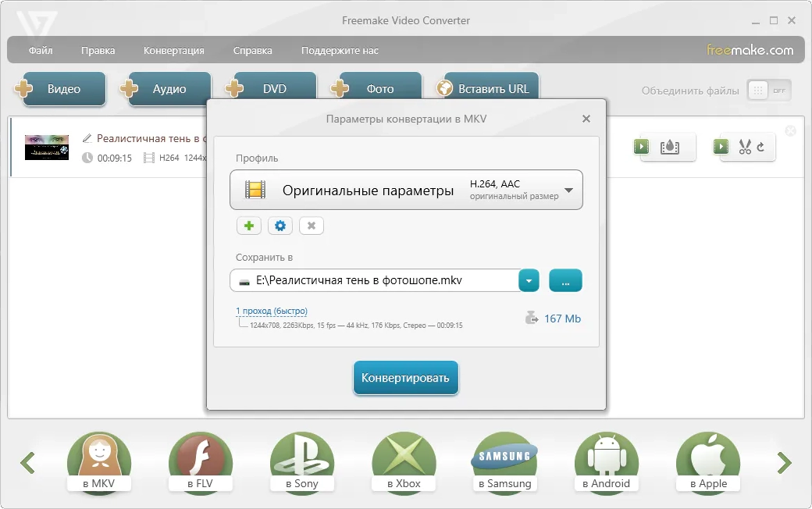This screenshot has width=812, height=509.
Task: Show previous output formats with left arrow
Action: (x=27, y=463)
